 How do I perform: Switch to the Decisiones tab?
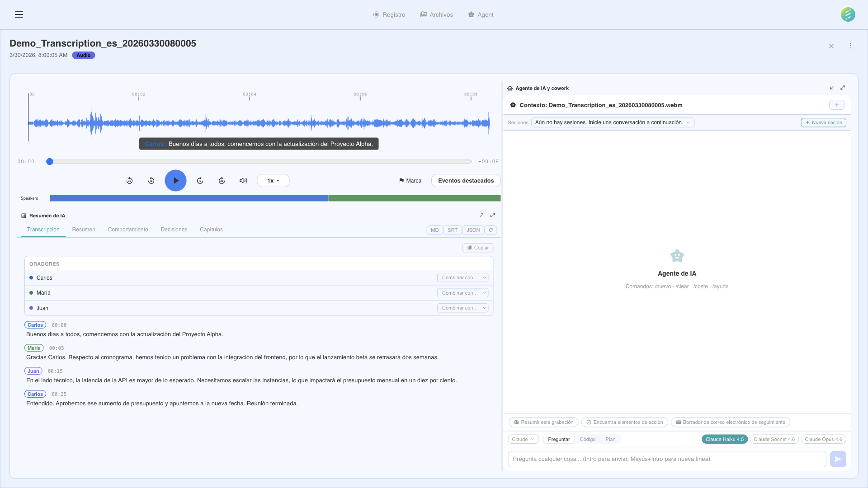point(174,230)
